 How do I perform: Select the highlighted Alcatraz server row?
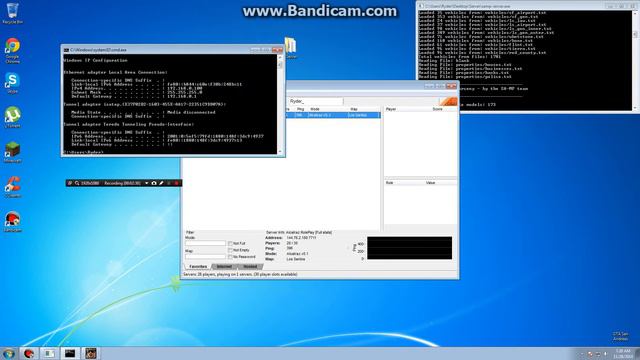(333, 115)
